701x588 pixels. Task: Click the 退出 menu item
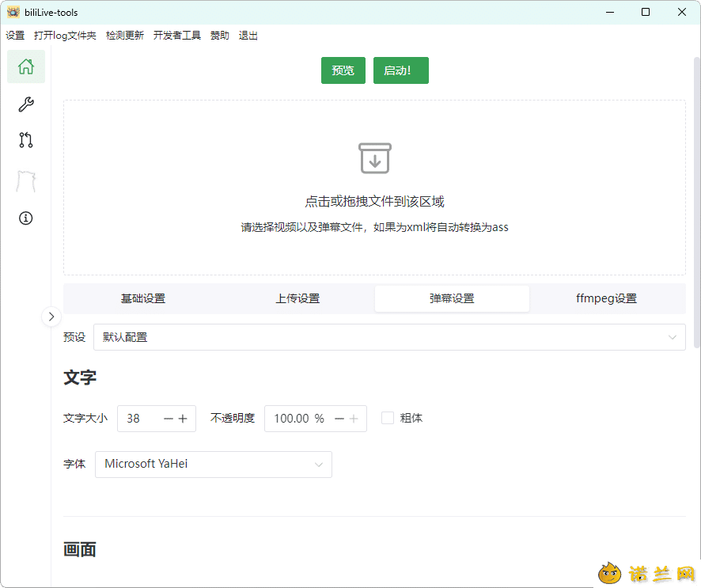click(248, 36)
